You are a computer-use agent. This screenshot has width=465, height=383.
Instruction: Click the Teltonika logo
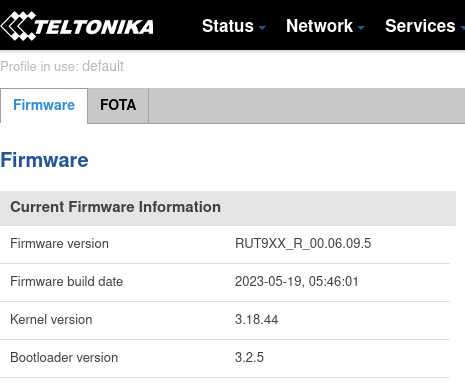(x=77, y=26)
